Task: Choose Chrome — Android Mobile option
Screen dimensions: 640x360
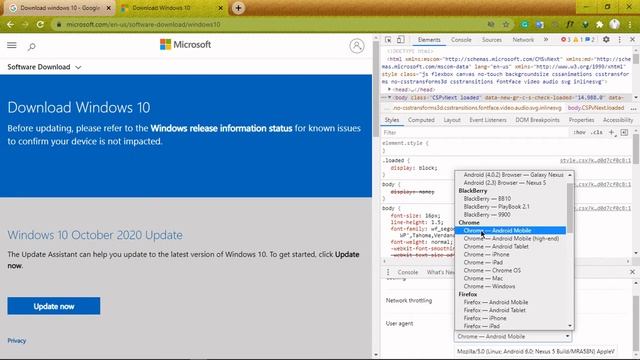Action: click(510, 230)
